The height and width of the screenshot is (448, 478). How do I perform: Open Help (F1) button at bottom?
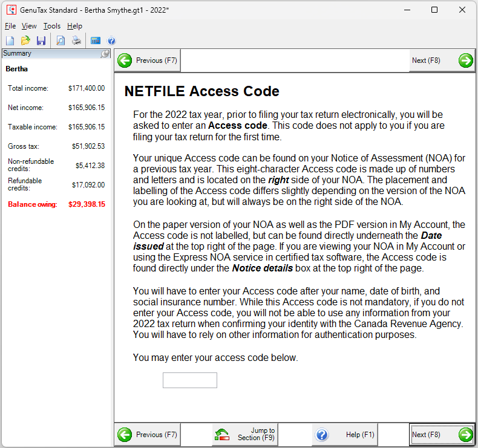(345, 435)
